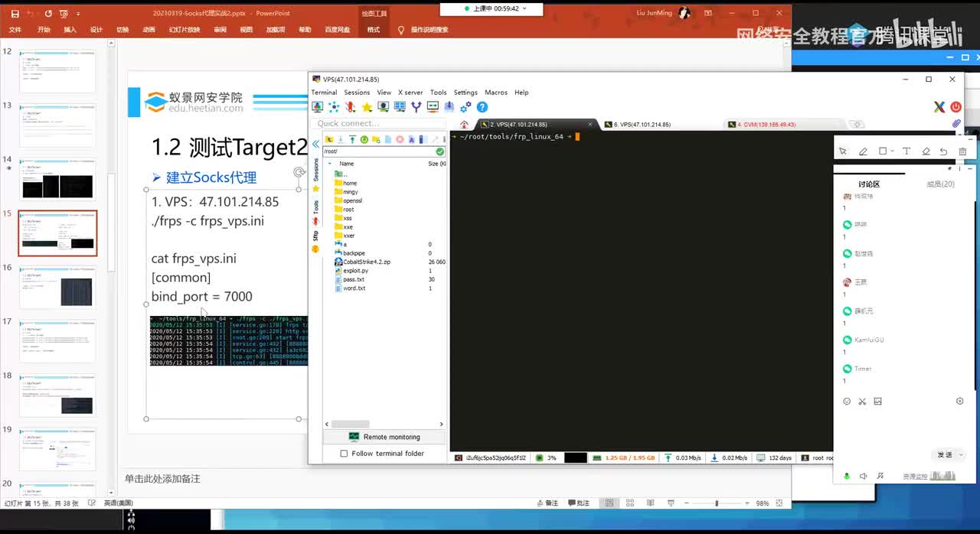Screen dimensions: 980x534
Task: Click the SFTP red delete icon
Action: (x=400, y=139)
